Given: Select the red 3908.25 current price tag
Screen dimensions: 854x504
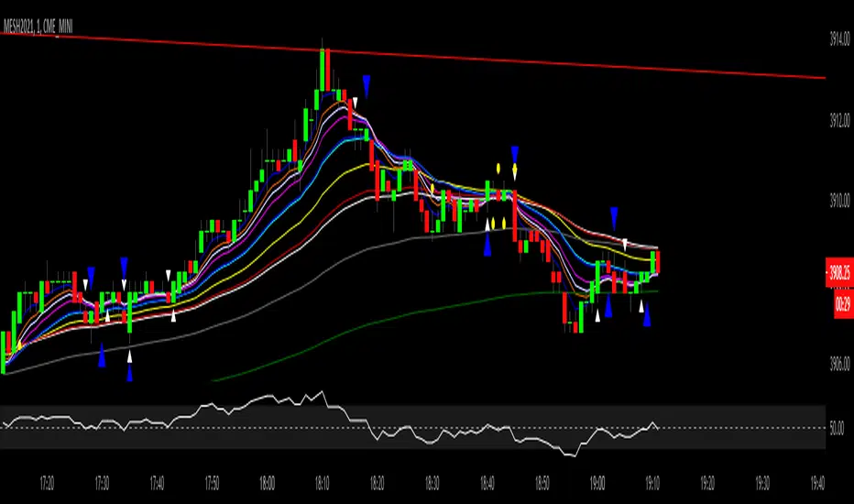Looking at the screenshot, I should click(839, 272).
